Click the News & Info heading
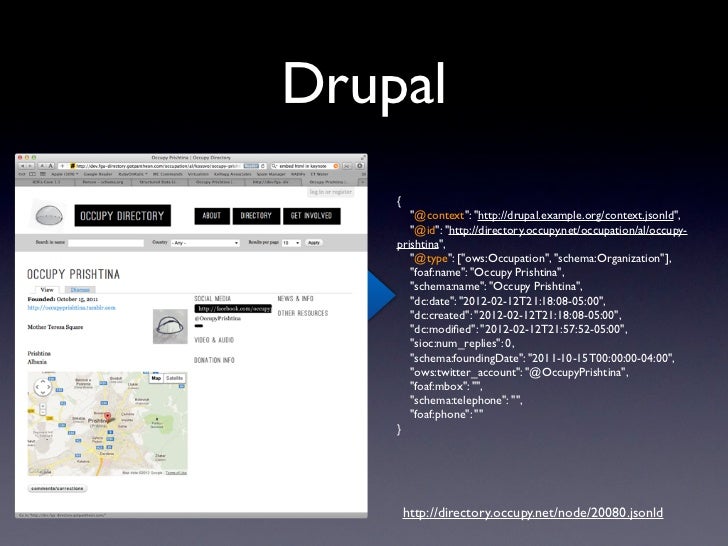 (296, 299)
